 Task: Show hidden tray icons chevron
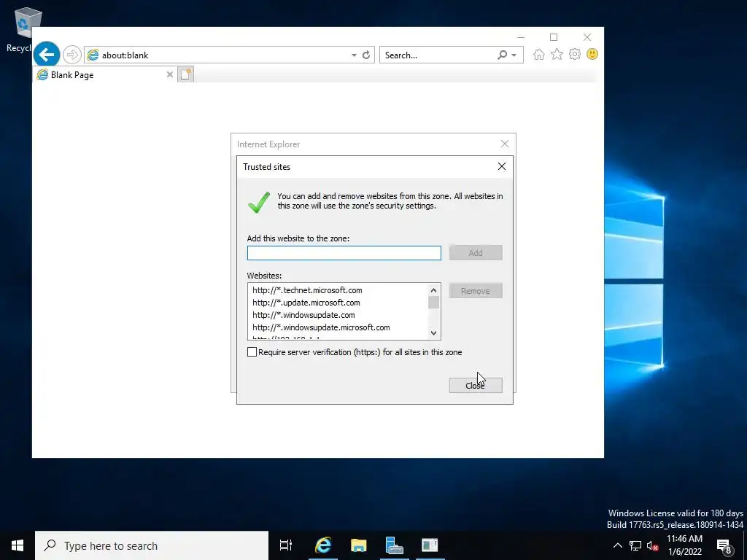click(617, 545)
